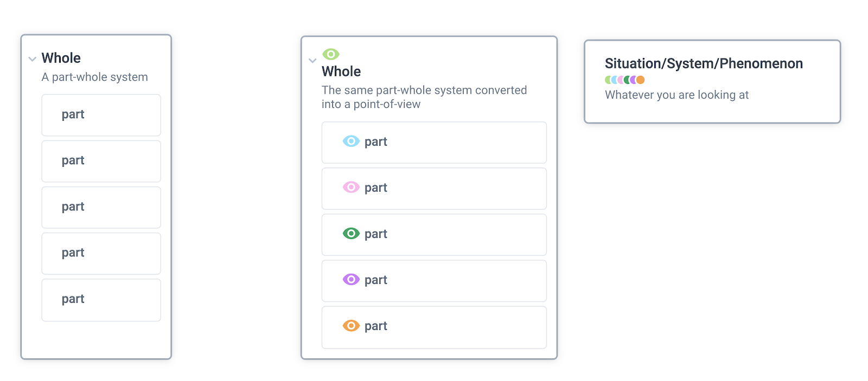Click the Situation/System/Phenomenon title
This screenshot has height=381, width=868.
[704, 63]
